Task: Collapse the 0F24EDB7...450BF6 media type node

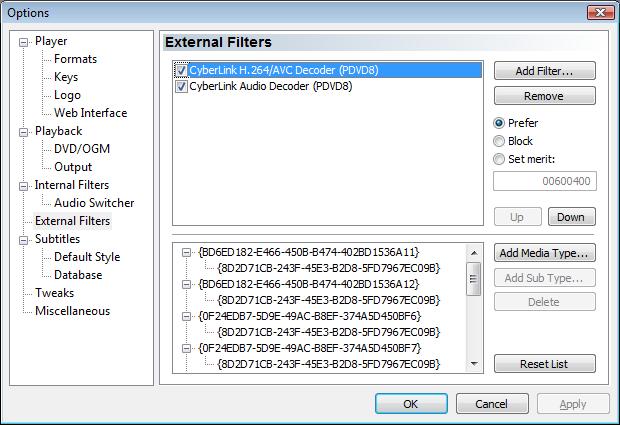Action: [x=186, y=317]
